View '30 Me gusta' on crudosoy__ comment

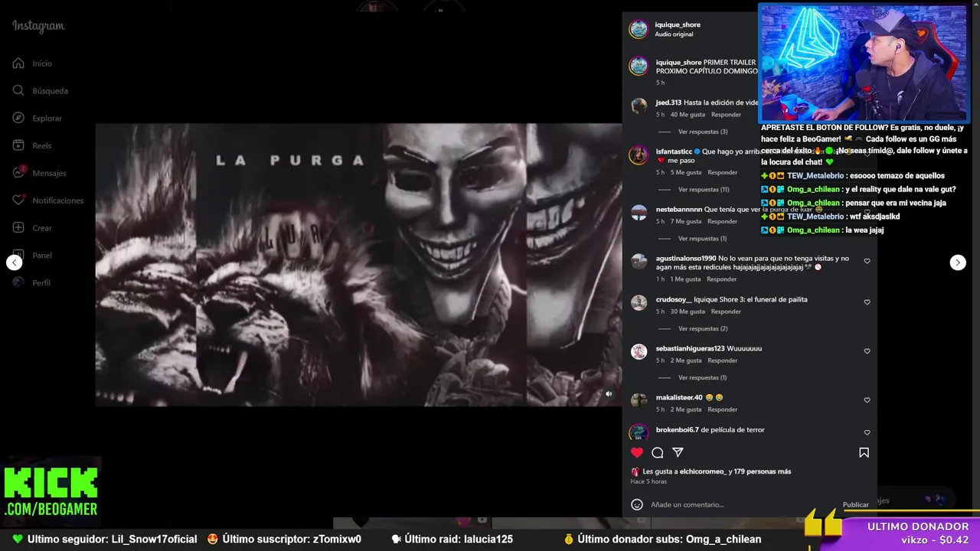pyautogui.click(x=688, y=311)
